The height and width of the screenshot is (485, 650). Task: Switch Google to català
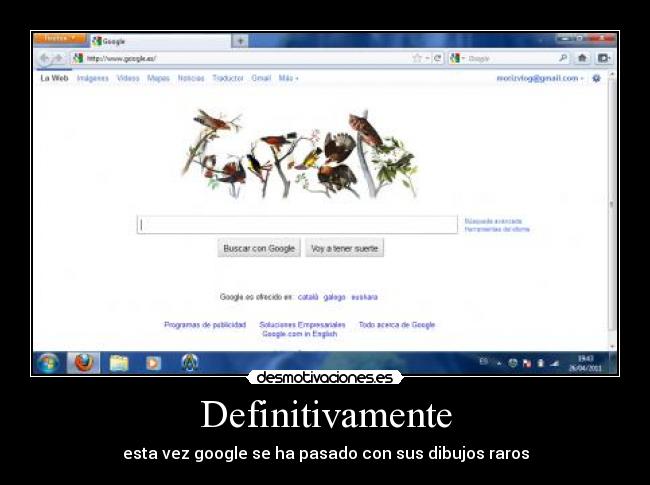click(x=308, y=297)
